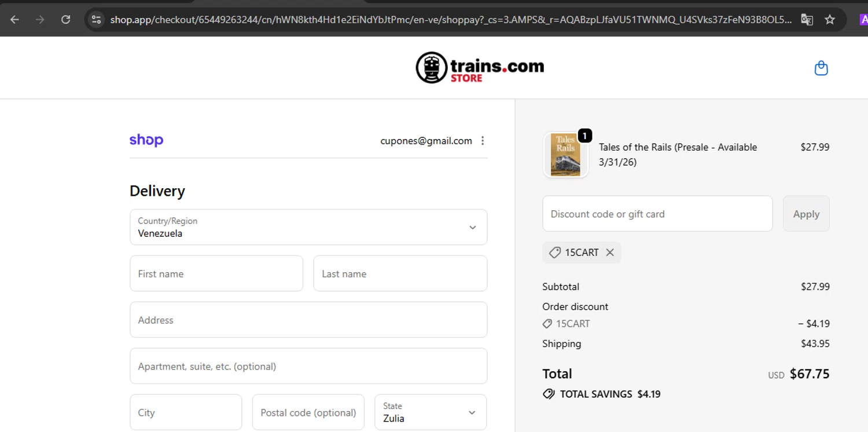Click the Tales of the Rails thumbnail

coord(565,155)
